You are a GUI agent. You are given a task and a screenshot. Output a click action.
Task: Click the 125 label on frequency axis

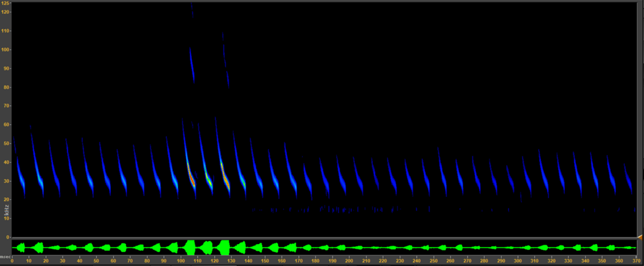point(6,4)
